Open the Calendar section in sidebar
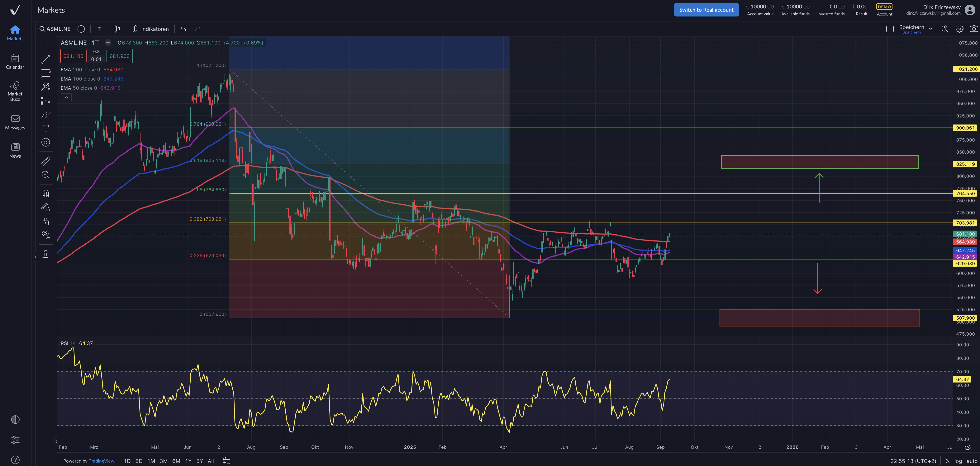Screen dimensions: 980x466 coord(15,62)
